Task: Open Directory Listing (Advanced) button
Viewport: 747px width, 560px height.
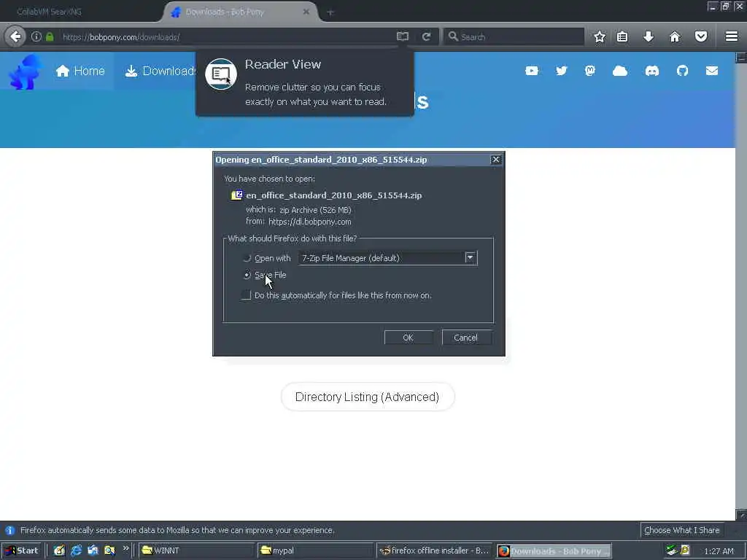Action: [x=368, y=397]
